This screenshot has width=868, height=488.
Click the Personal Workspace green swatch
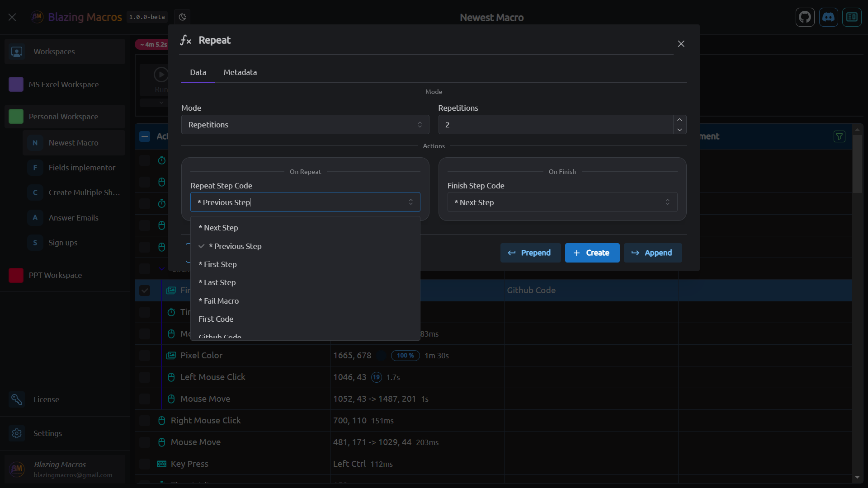pyautogui.click(x=16, y=117)
